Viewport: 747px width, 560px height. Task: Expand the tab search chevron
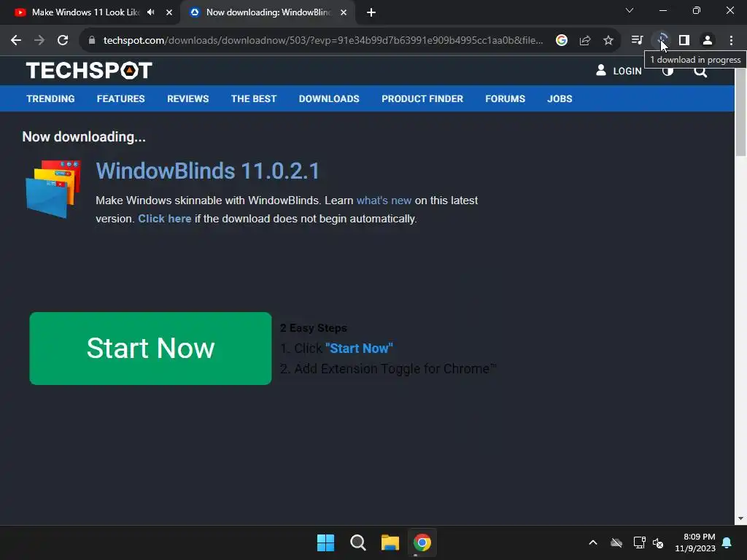point(630,10)
